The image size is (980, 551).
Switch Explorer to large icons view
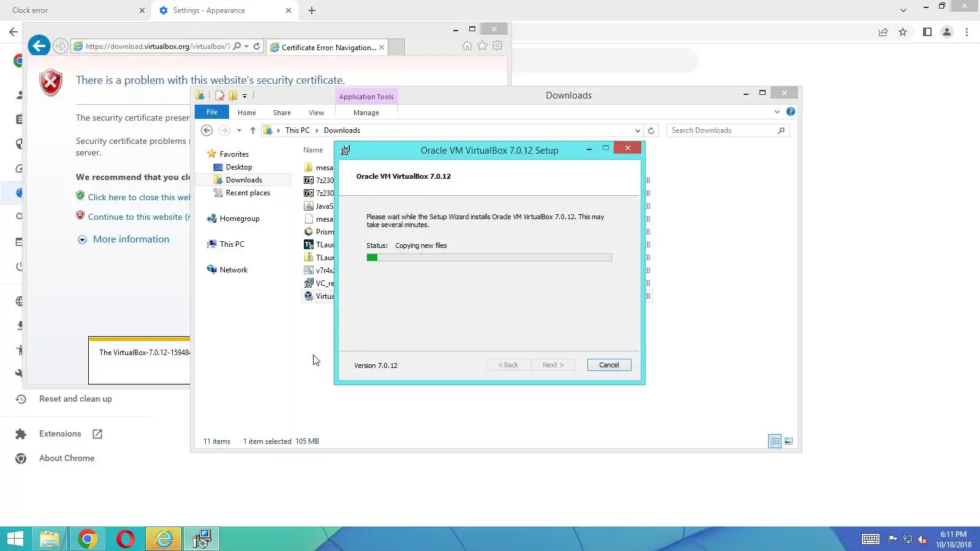click(788, 441)
